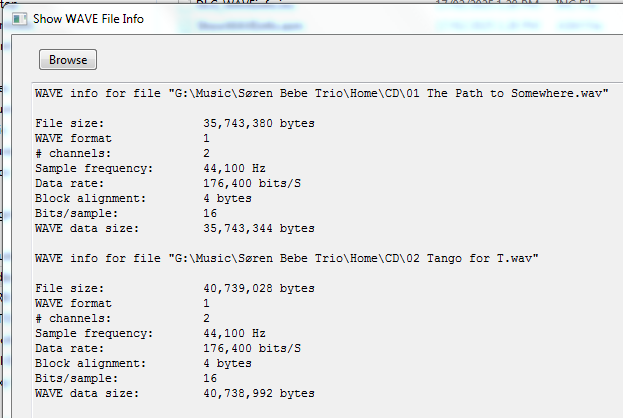Click the Show WAVE File Info window icon
623x418 pixels.
coord(19,19)
